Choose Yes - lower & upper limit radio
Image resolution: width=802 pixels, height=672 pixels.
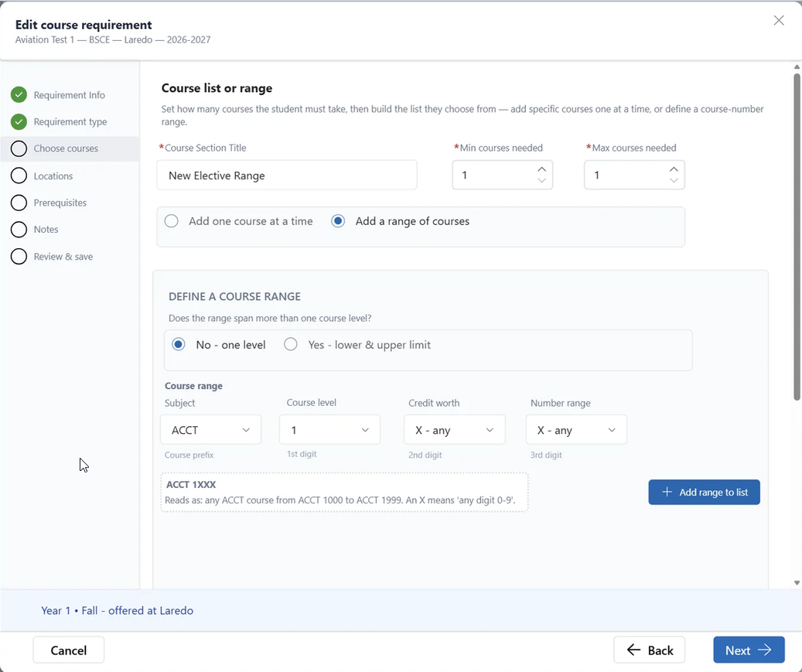click(x=291, y=344)
